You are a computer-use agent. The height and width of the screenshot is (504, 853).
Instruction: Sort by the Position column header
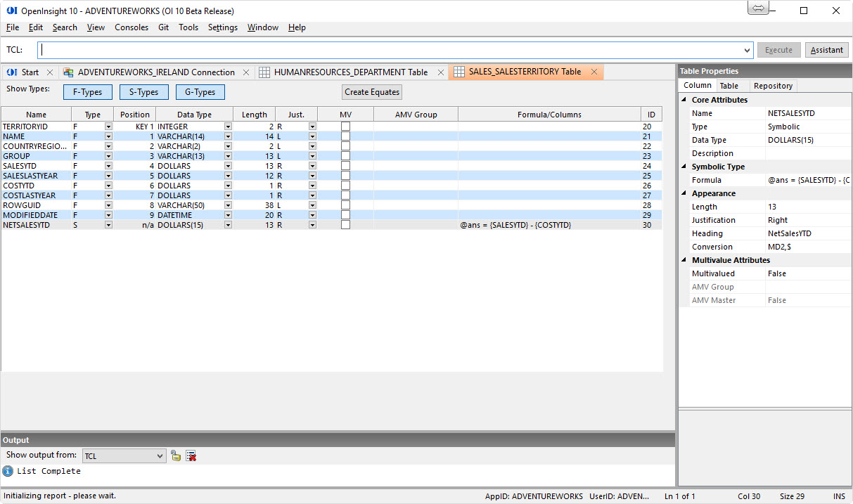point(135,115)
